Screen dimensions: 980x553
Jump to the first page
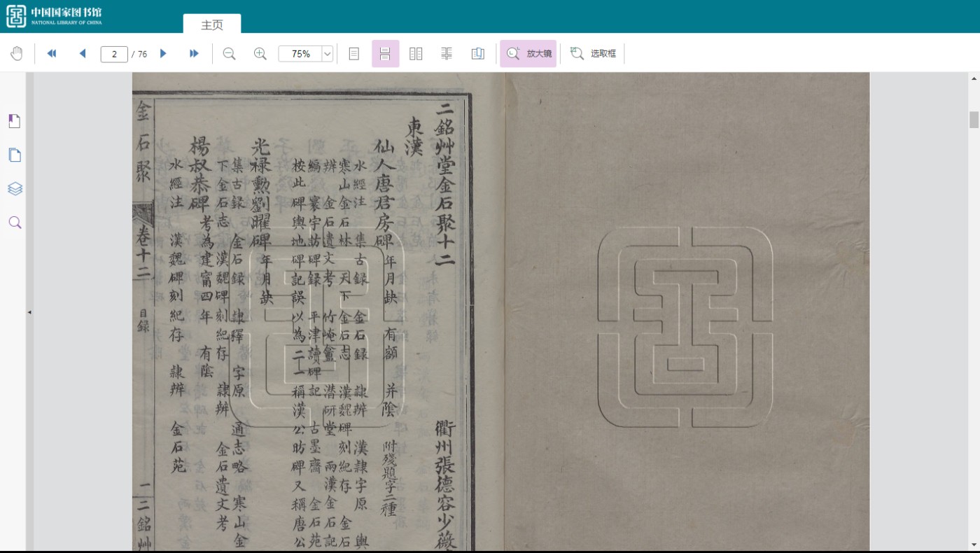point(51,54)
